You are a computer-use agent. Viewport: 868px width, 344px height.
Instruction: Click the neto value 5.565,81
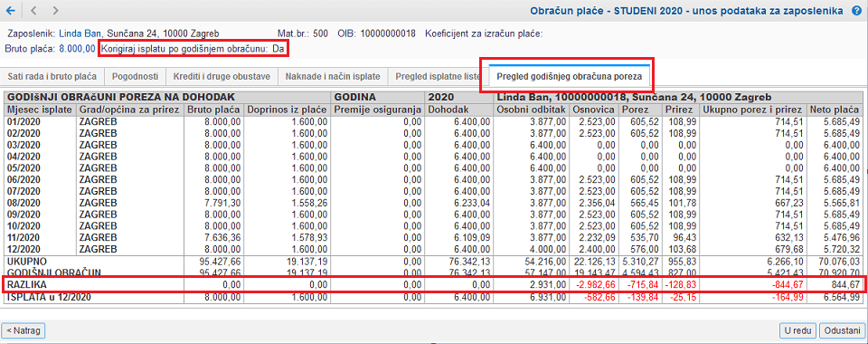pos(842,203)
